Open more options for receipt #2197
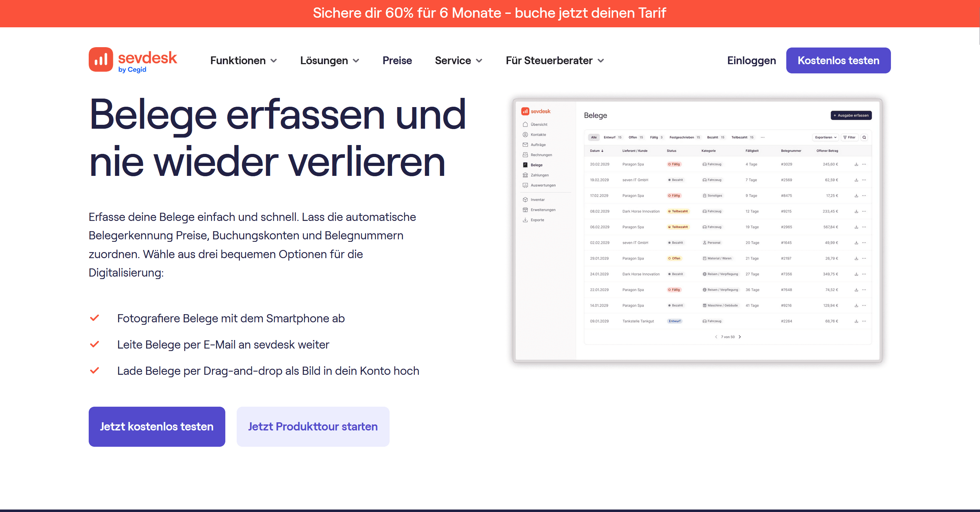This screenshot has width=980, height=512. point(864,258)
